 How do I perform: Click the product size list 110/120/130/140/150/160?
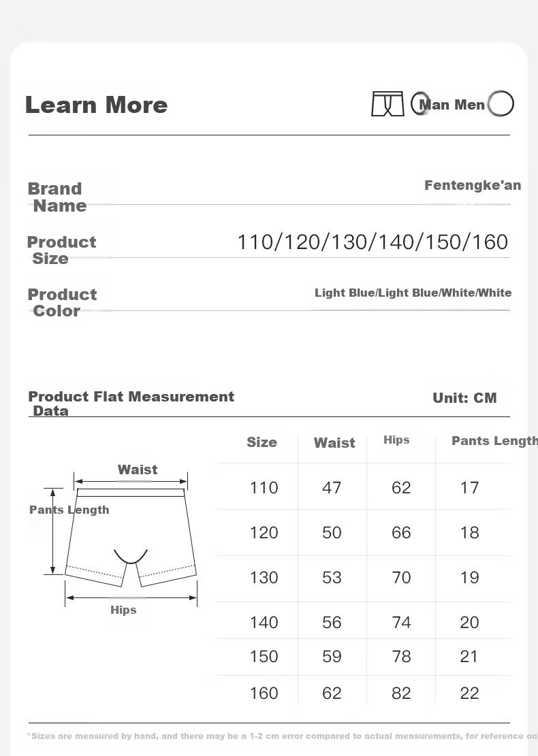(373, 242)
